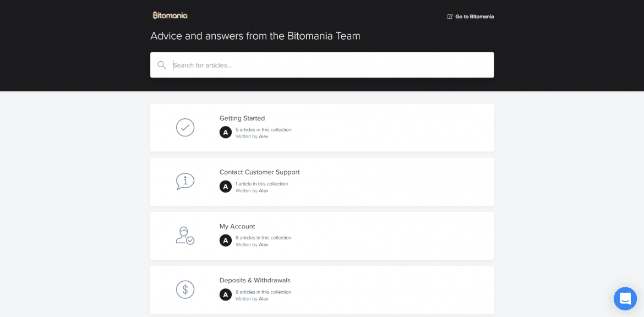Viewport: 644px width, 317px height.
Task: Click the checkmark circle icon for Getting Started
Action: point(185,128)
